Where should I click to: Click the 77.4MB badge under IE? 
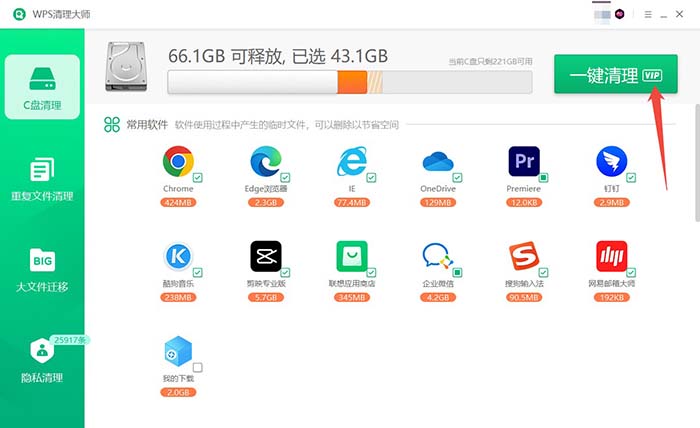352,203
